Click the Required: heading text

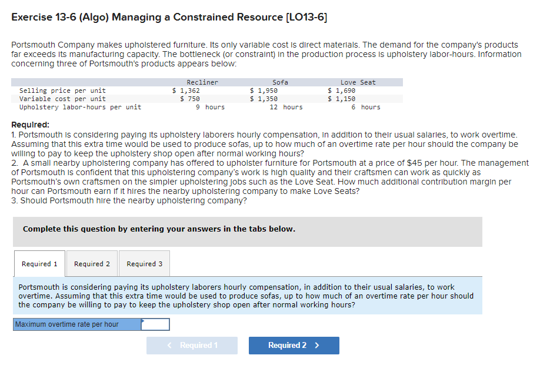pos(31,125)
